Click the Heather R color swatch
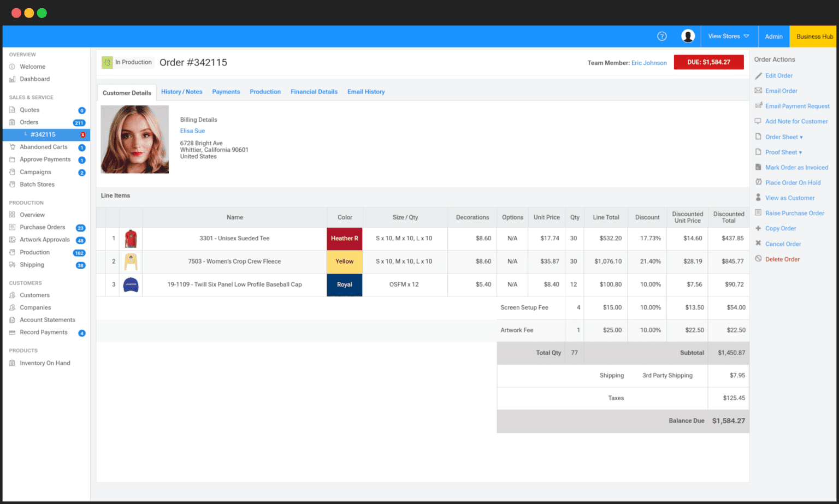This screenshot has height=504, width=839. (x=344, y=239)
